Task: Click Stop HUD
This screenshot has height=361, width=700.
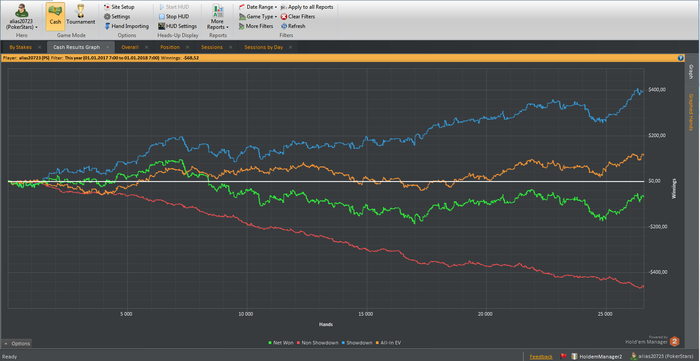Action: pos(174,17)
